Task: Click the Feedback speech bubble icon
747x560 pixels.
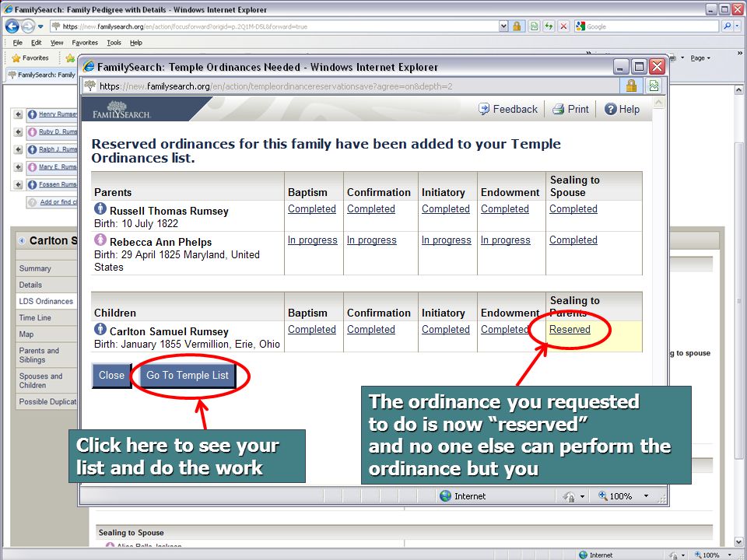Action: coord(483,109)
